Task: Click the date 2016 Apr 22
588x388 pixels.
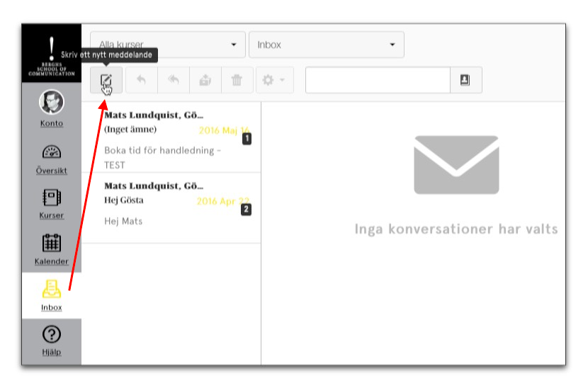Action: click(x=222, y=201)
